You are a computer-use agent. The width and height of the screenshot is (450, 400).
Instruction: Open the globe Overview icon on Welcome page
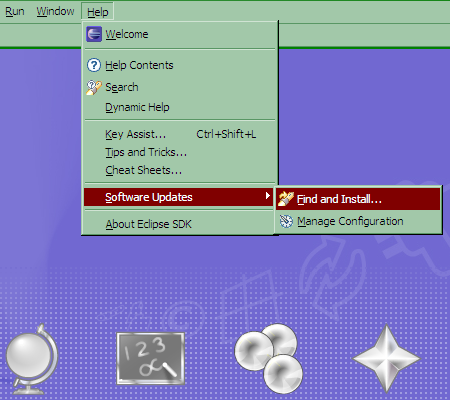coord(32,359)
